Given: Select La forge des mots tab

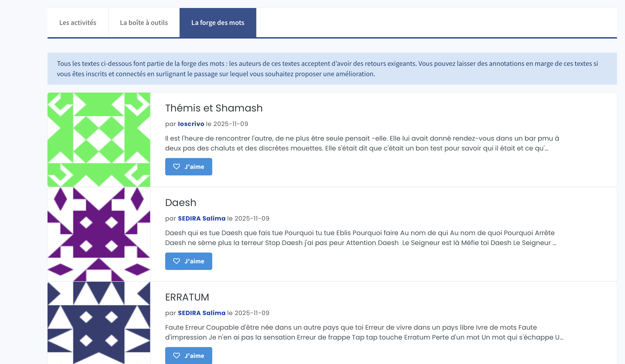Looking at the screenshot, I should click(x=217, y=23).
